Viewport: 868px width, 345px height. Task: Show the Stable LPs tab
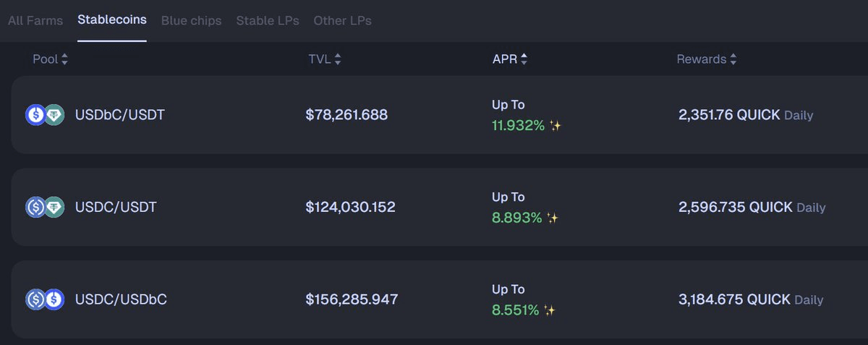pyautogui.click(x=268, y=20)
